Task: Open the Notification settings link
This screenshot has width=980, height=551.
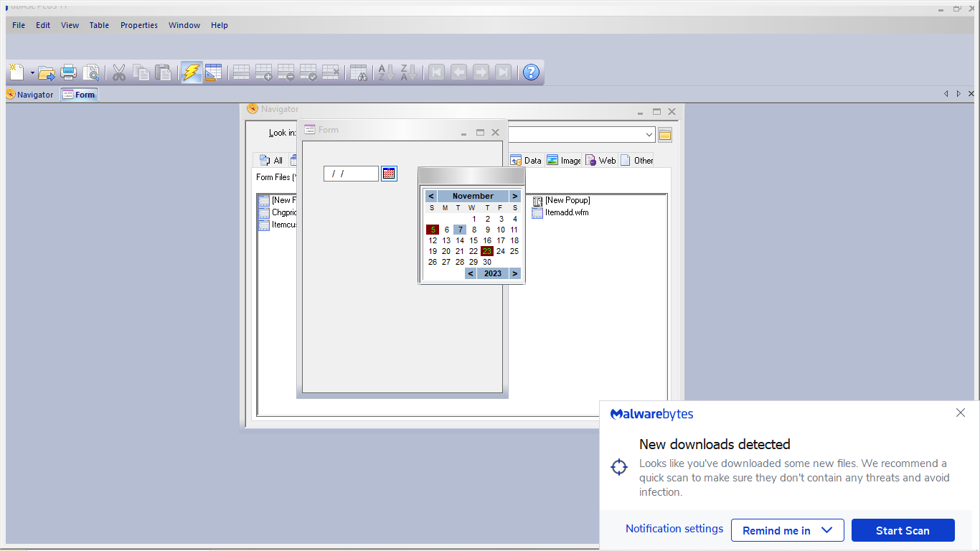Action: coord(674,529)
